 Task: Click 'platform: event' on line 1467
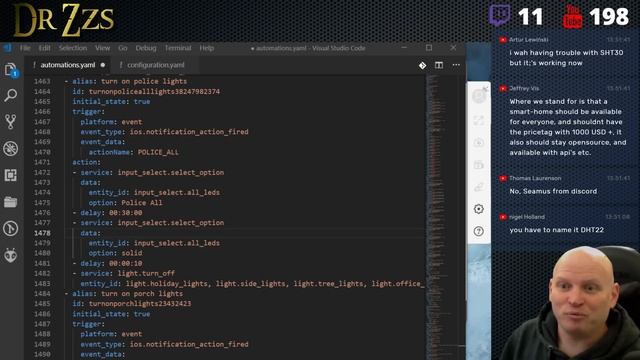pyautogui.click(x=111, y=122)
